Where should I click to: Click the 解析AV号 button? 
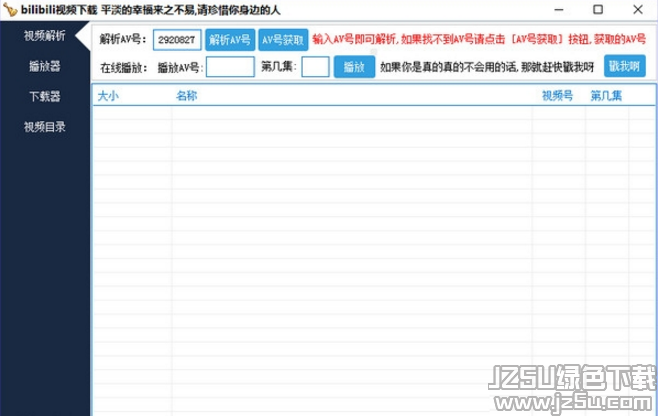click(230, 40)
